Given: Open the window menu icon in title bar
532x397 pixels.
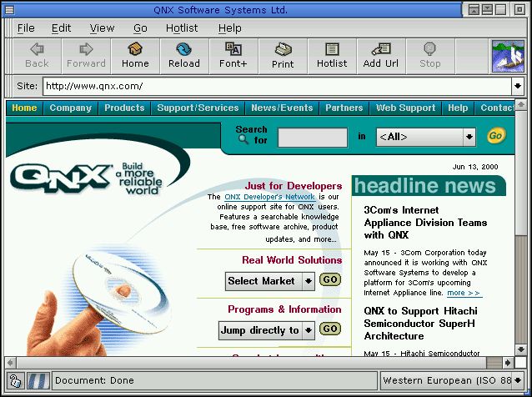Looking at the screenshot, I should tap(9, 9).
